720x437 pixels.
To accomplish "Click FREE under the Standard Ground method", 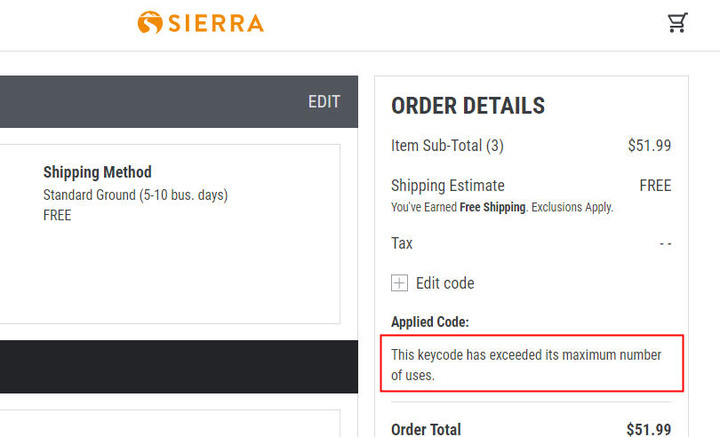I will pyautogui.click(x=57, y=215).
